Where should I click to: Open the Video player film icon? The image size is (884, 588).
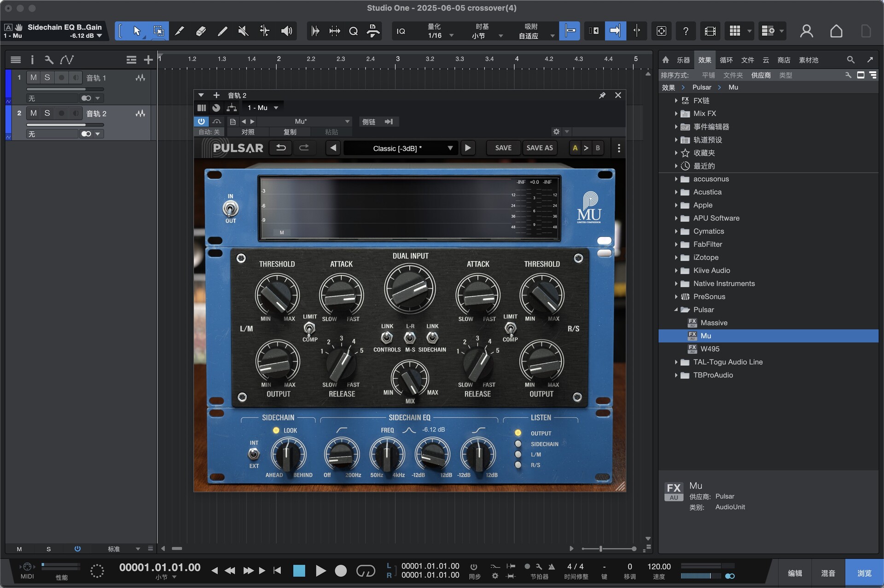pyautogui.click(x=710, y=31)
